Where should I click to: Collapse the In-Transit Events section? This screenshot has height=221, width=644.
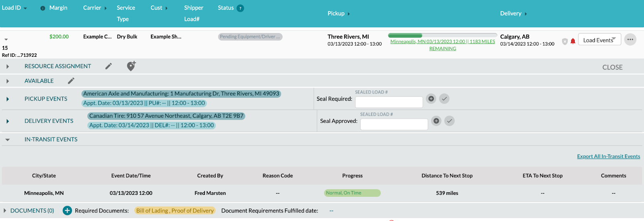point(8,140)
